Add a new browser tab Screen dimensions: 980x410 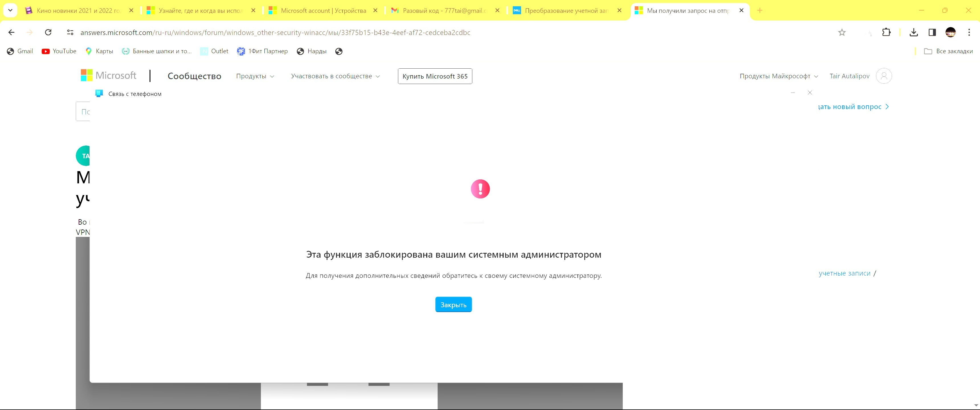click(759, 10)
